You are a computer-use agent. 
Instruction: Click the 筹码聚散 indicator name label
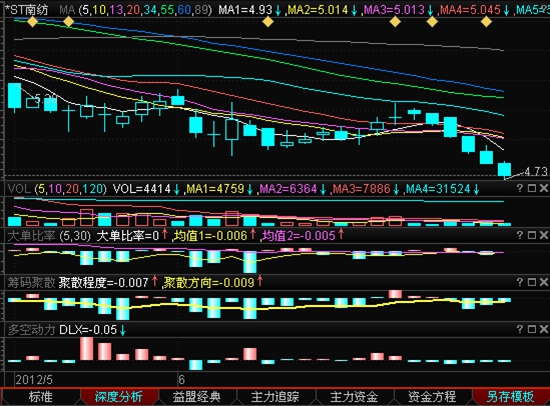(31, 283)
